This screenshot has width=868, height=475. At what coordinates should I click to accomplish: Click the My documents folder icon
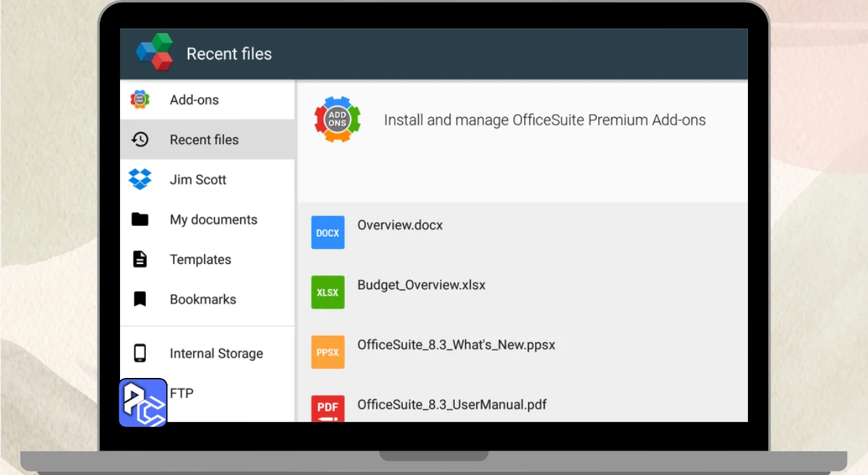click(140, 219)
